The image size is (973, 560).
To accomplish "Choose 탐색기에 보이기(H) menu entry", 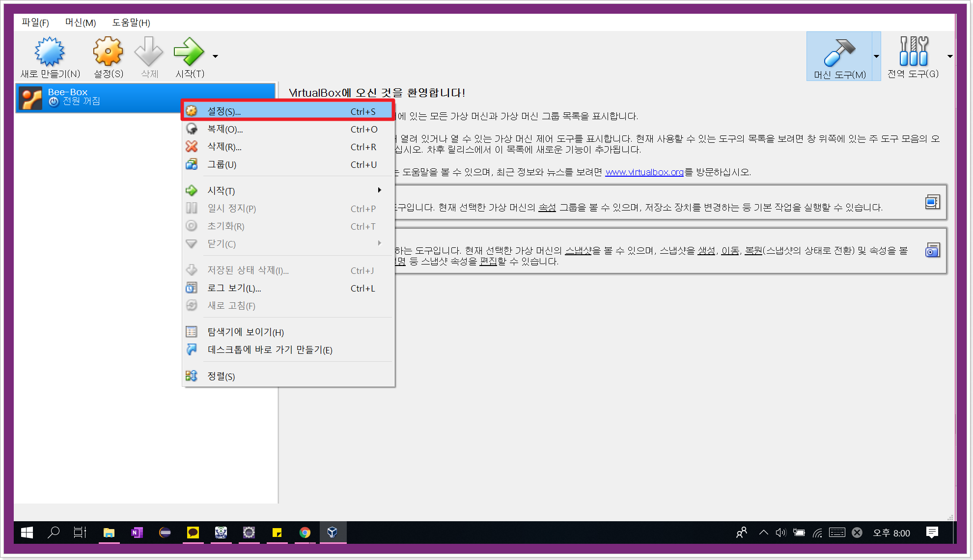I will tap(288, 332).
